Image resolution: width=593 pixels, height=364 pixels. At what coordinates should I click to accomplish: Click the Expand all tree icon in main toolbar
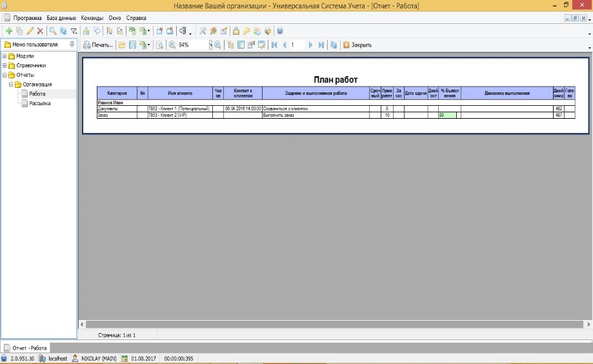[109, 31]
